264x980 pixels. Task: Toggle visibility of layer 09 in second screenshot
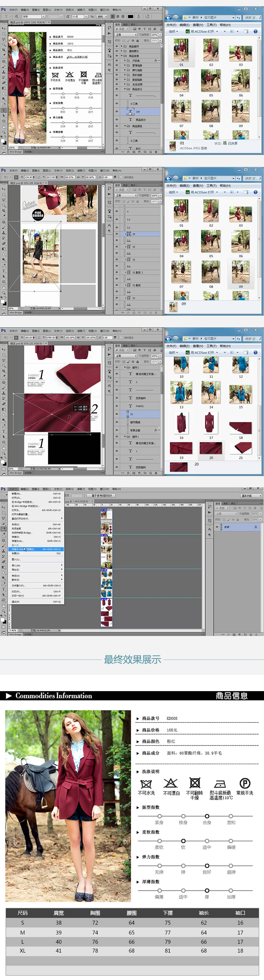coord(117,234)
